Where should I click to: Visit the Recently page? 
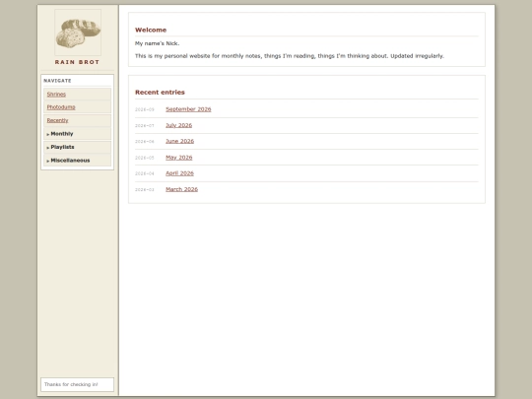tap(57, 120)
